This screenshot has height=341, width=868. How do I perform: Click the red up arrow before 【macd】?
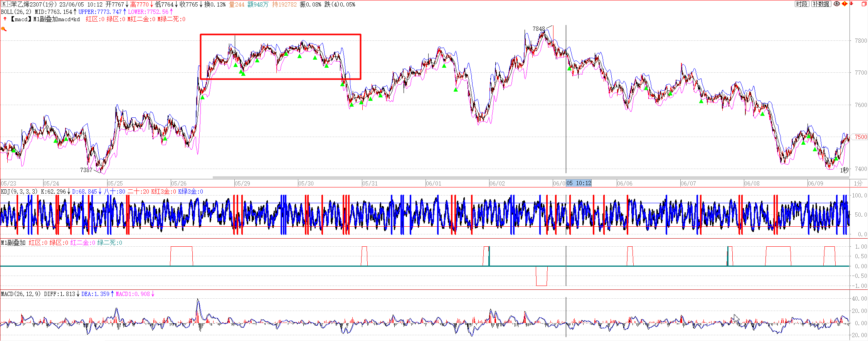click(x=5, y=19)
